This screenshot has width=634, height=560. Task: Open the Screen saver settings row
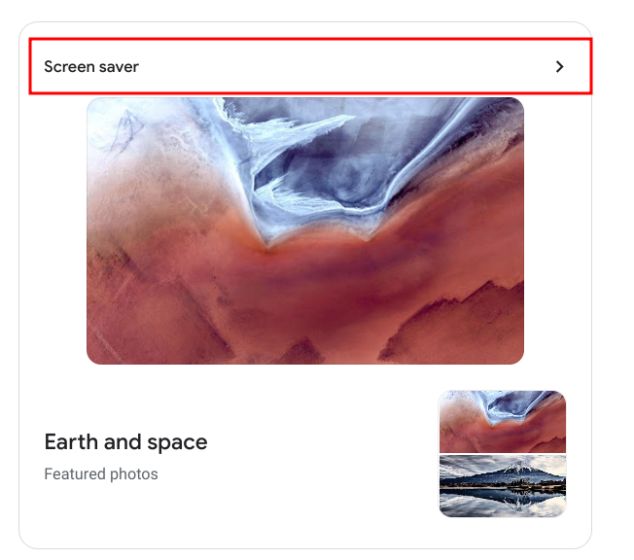[311, 66]
